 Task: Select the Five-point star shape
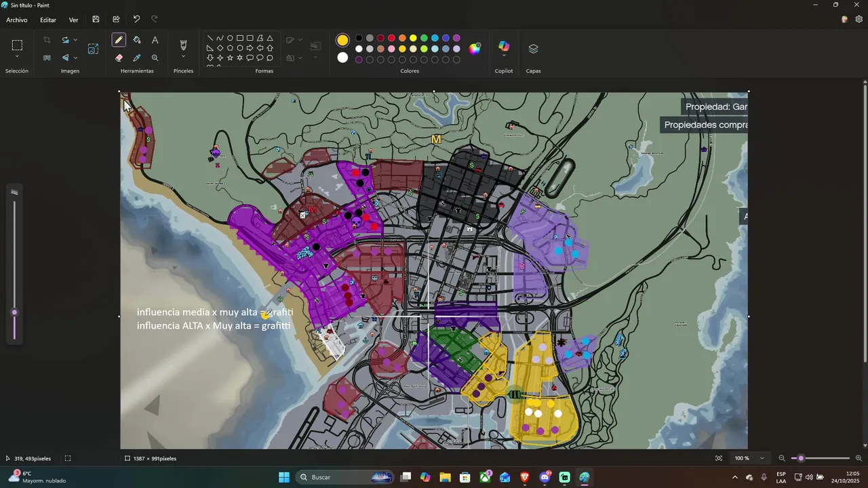coord(230,58)
